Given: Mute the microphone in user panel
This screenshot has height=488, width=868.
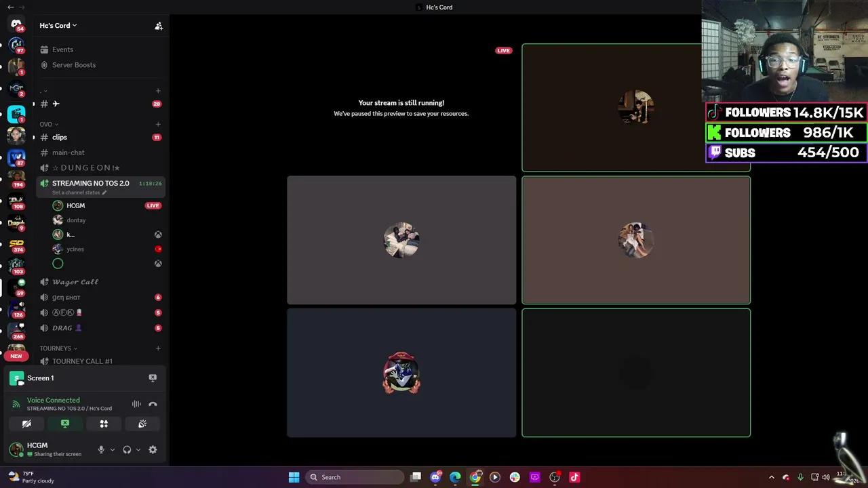Looking at the screenshot, I should click(x=101, y=449).
